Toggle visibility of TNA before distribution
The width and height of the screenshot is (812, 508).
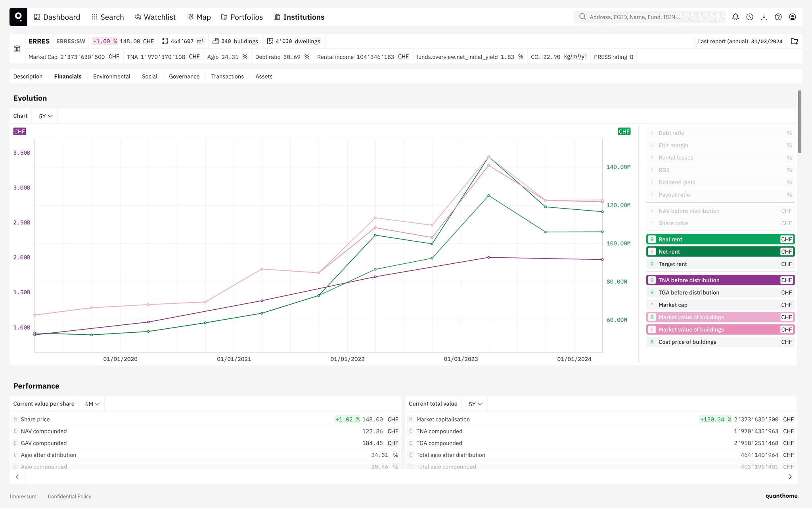pyautogui.click(x=719, y=280)
